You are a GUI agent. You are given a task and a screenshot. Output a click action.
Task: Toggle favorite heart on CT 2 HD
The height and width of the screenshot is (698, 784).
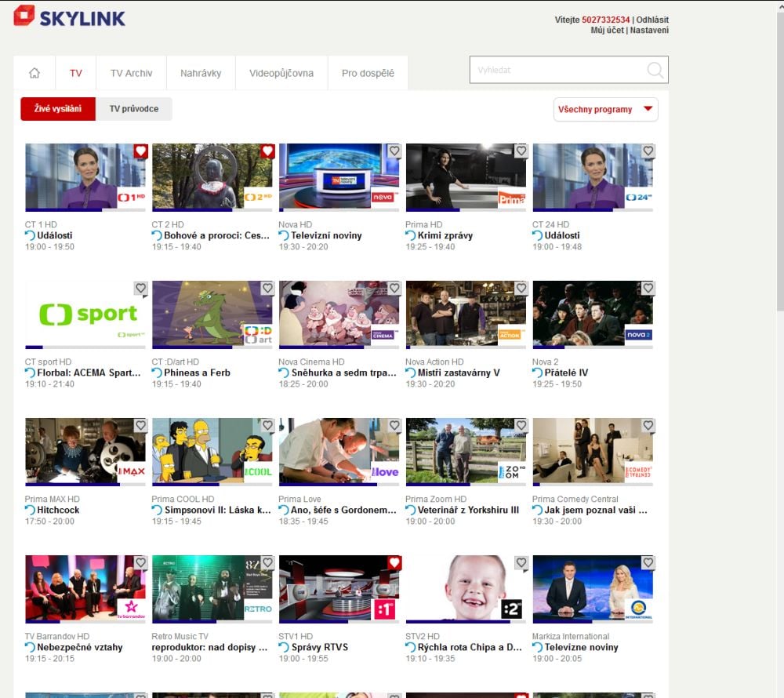click(x=268, y=151)
